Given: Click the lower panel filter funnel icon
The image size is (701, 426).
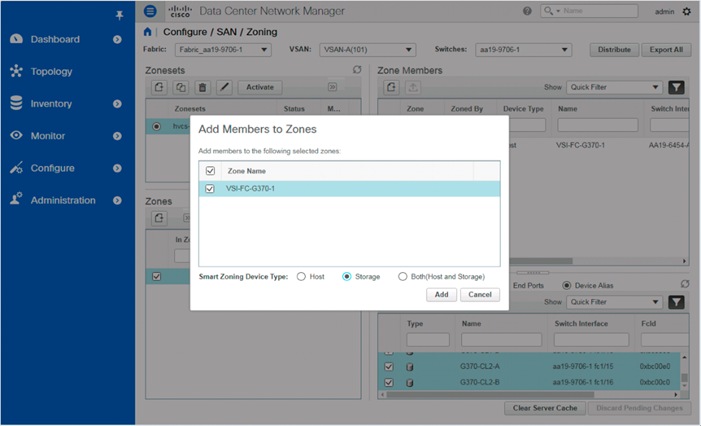Looking at the screenshot, I should point(676,302).
